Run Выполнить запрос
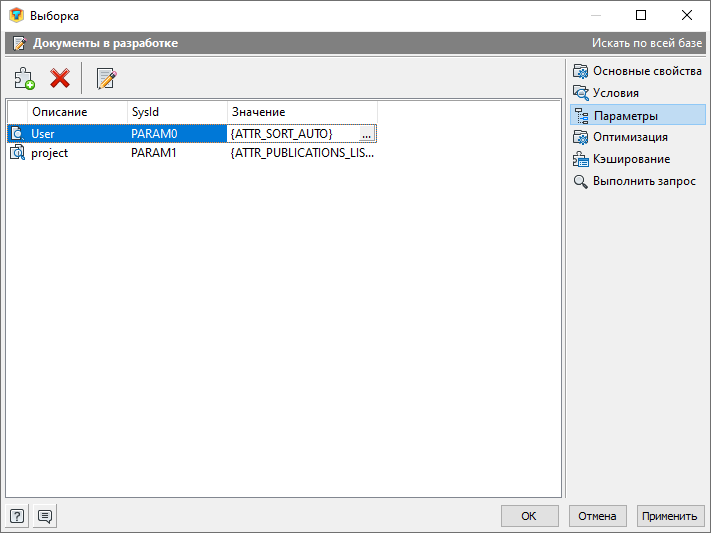Screen dimensions: 711x533 click(x=644, y=181)
